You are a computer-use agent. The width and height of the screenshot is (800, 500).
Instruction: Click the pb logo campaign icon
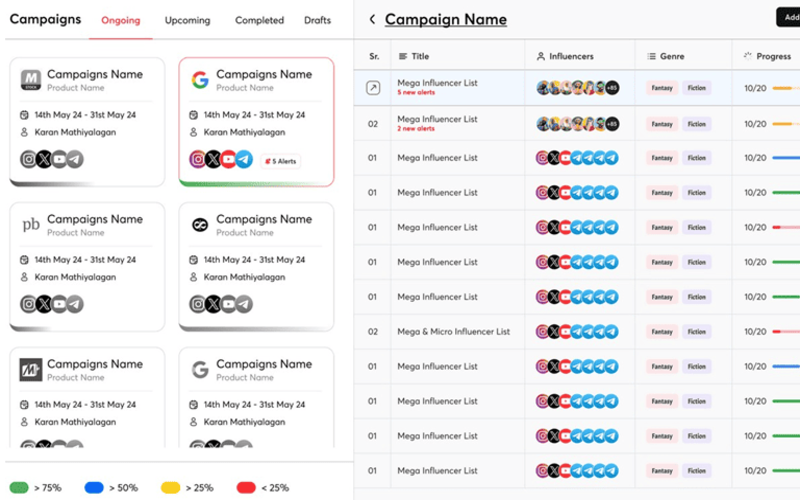tap(31, 224)
